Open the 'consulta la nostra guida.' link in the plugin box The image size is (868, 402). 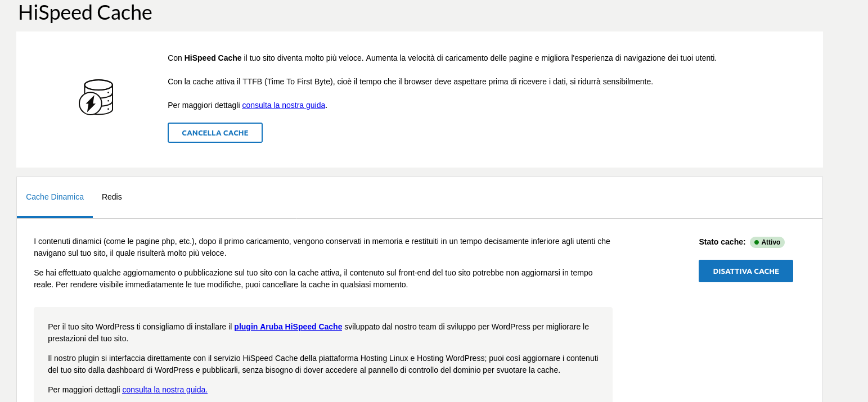click(165, 390)
